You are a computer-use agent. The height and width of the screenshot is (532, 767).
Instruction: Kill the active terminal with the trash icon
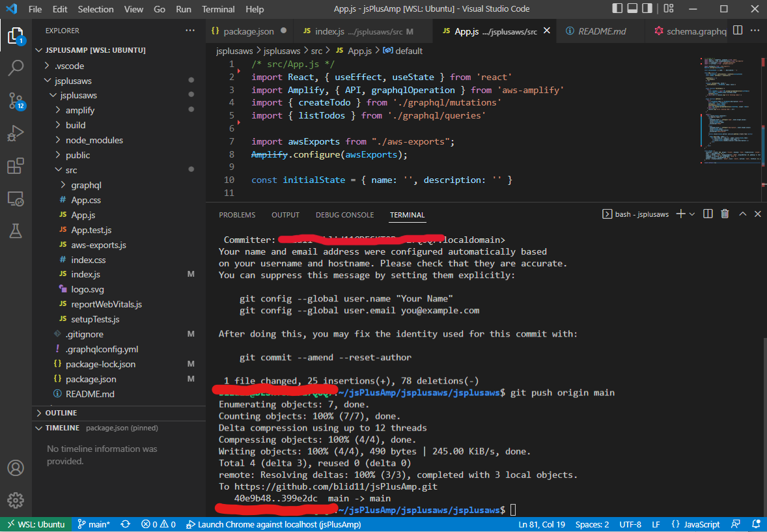point(725,213)
